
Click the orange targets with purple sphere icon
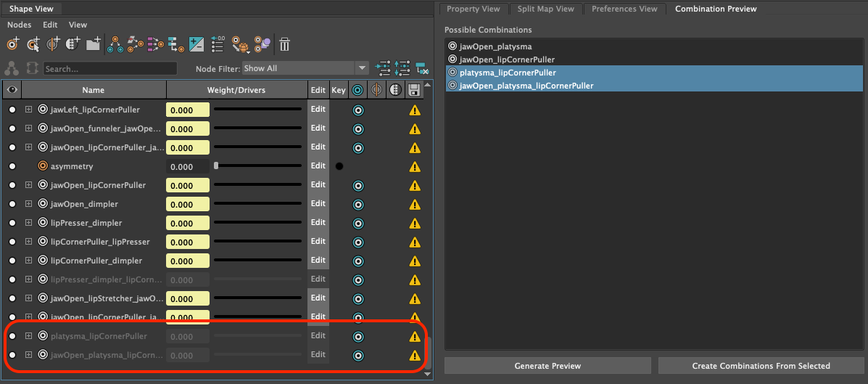[262, 44]
